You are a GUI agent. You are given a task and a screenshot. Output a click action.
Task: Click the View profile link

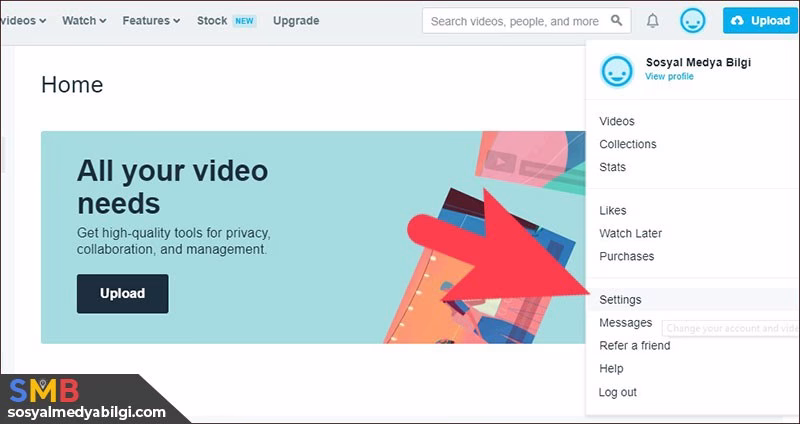tap(669, 77)
